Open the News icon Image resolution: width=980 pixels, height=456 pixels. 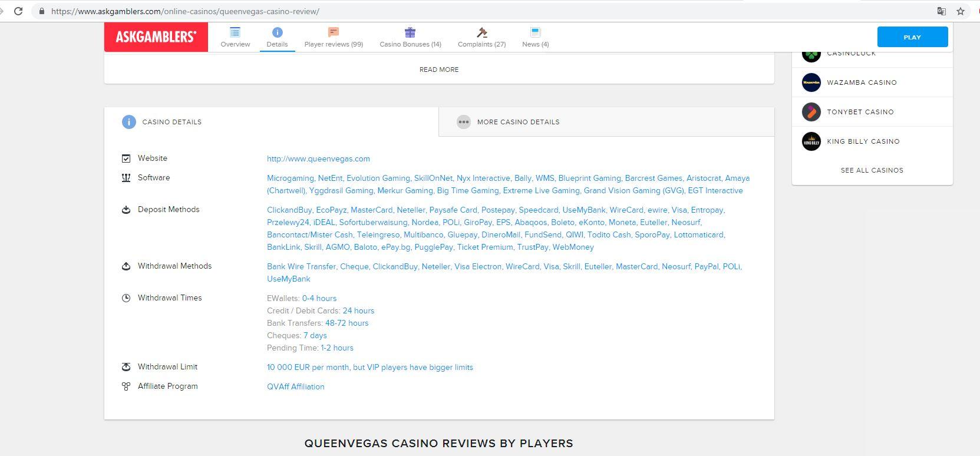[535, 32]
